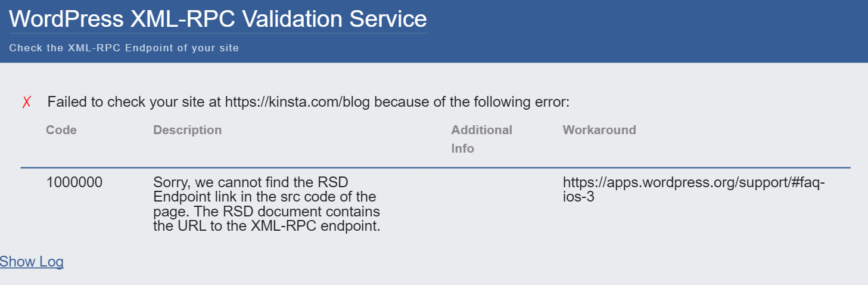Click the RSD Endpoint error description text
This screenshot has width=868, height=285.
[266, 204]
